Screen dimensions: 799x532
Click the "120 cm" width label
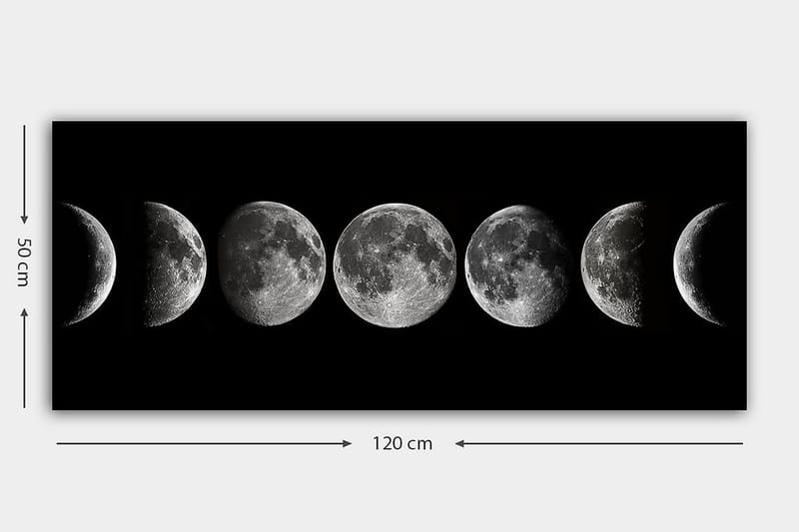(x=402, y=444)
